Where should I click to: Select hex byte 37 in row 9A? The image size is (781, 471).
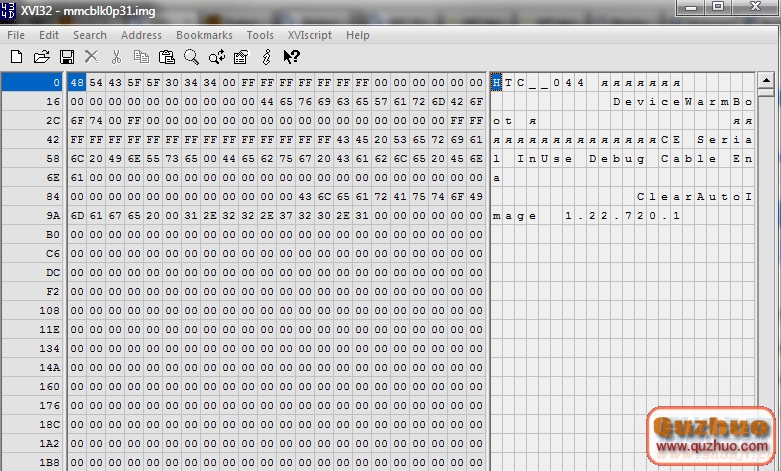pyautogui.click(x=286, y=216)
